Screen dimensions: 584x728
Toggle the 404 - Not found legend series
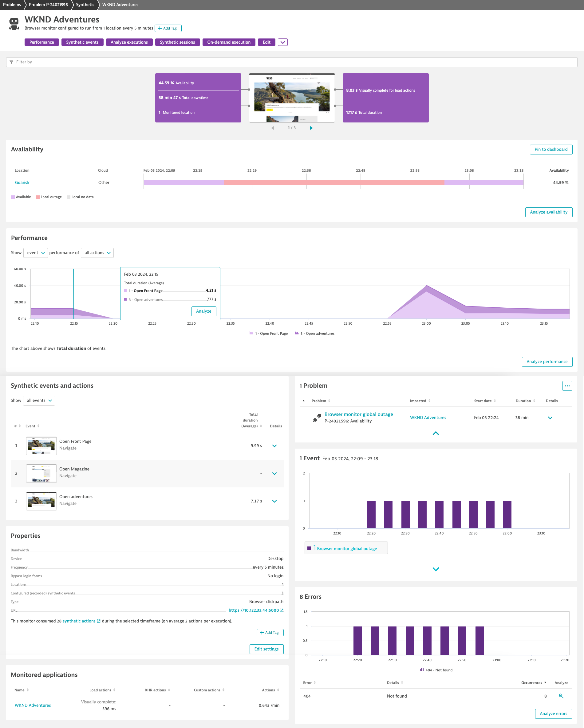pos(436,670)
